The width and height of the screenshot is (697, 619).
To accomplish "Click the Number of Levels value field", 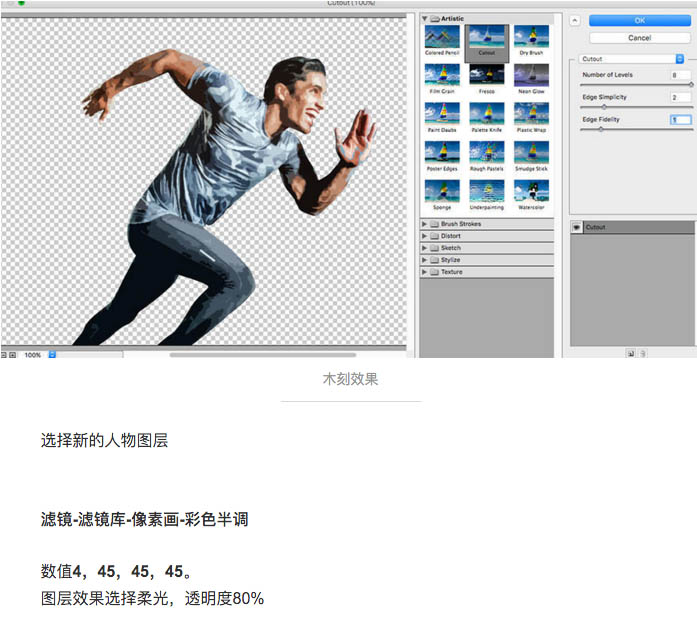I will coord(681,75).
